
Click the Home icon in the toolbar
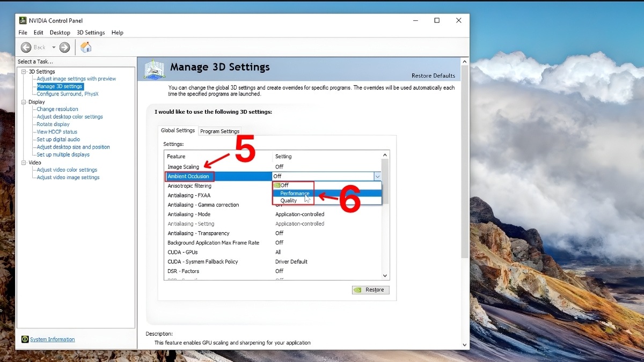click(x=85, y=47)
